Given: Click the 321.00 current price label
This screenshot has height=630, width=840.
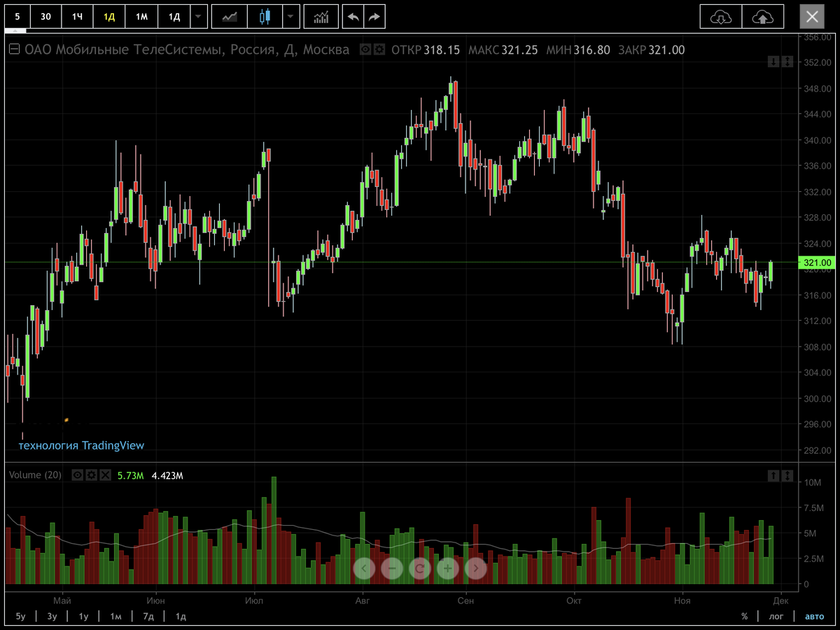Looking at the screenshot, I should (x=817, y=262).
